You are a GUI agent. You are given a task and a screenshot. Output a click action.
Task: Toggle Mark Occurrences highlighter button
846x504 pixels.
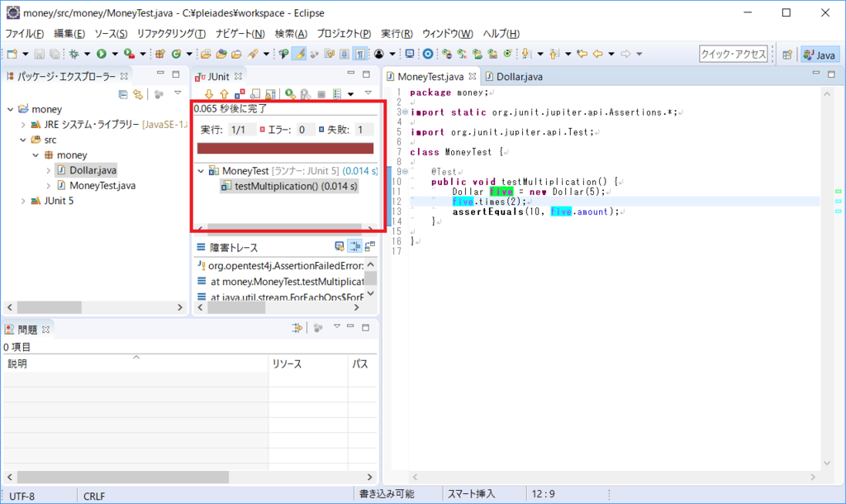coord(299,54)
